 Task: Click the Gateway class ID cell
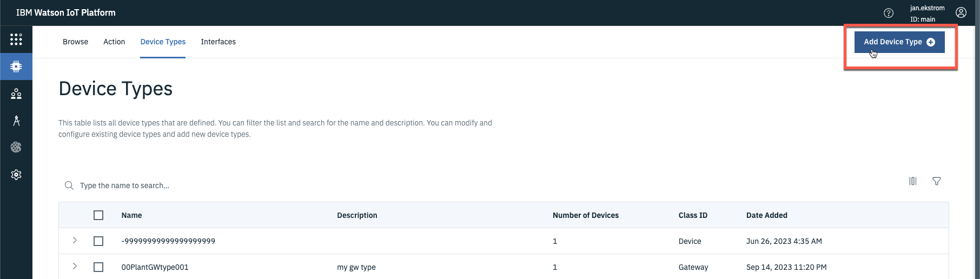pyautogui.click(x=693, y=267)
